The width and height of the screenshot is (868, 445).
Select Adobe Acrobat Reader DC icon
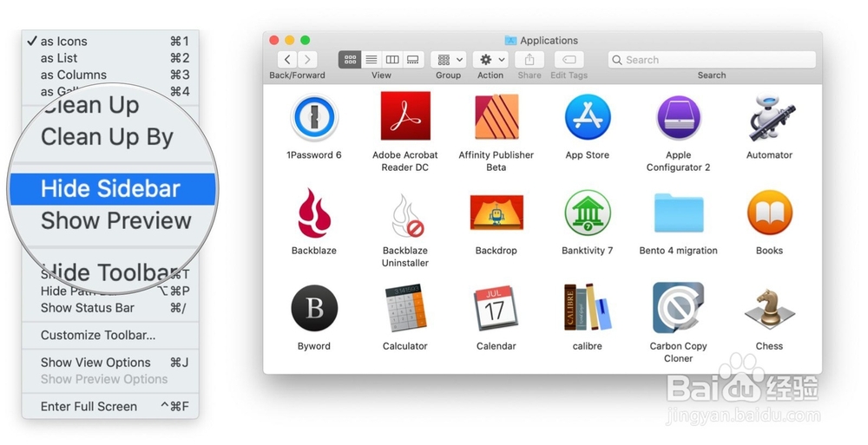tap(405, 115)
